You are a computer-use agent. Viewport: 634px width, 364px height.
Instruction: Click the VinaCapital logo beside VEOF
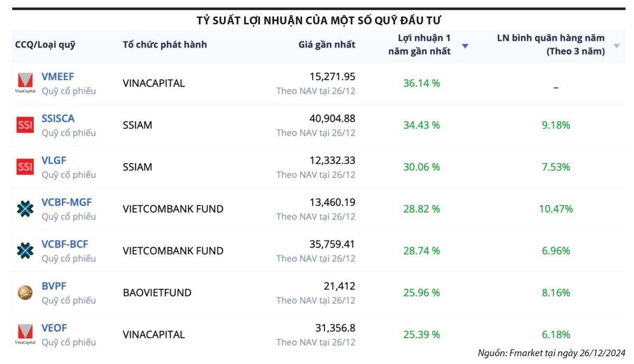[x=25, y=334]
